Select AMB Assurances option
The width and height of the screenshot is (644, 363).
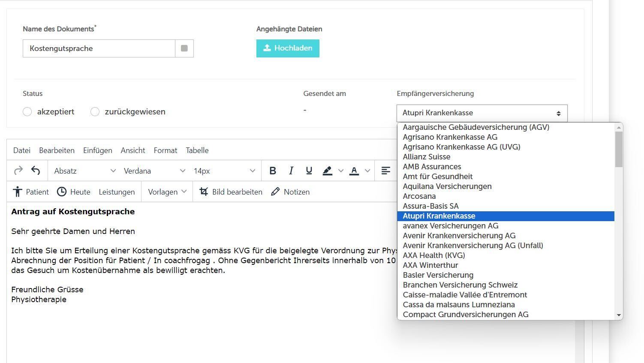click(x=506, y=167)
